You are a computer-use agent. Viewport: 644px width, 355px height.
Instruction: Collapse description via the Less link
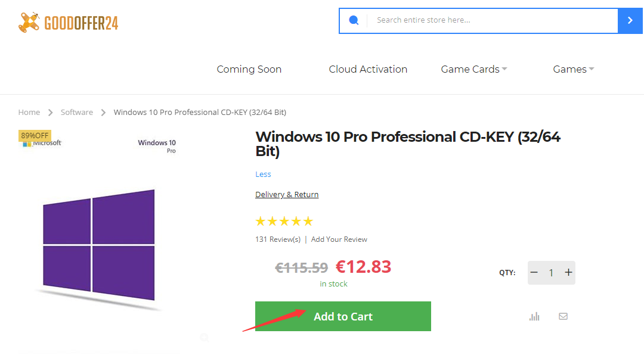[x=263, y=174]
